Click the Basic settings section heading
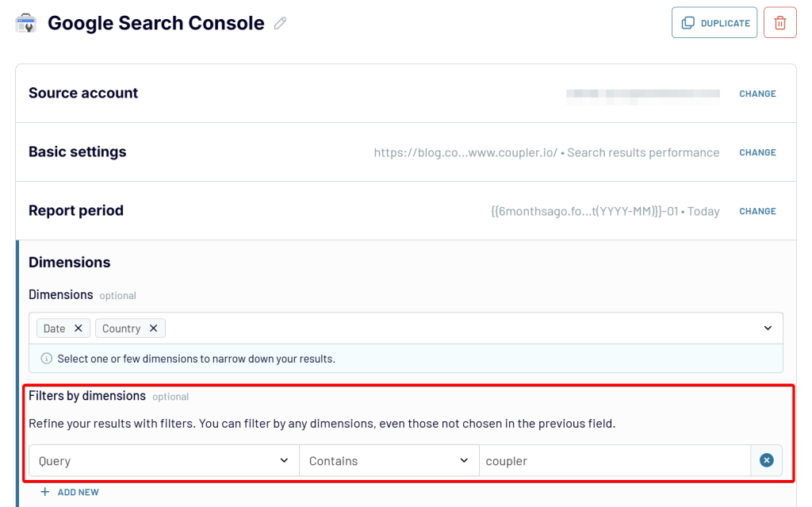Screen dimensions: 812x507 pos(77,152)
